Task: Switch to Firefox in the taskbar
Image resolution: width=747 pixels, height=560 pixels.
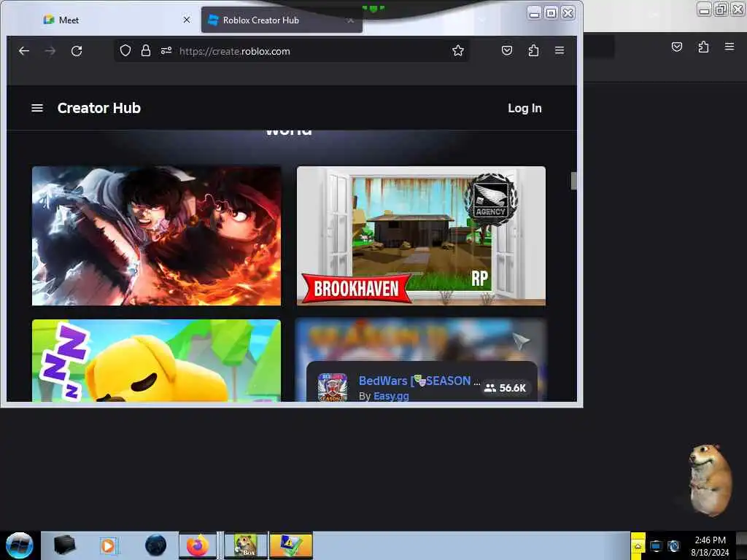Action: [198, 545]
